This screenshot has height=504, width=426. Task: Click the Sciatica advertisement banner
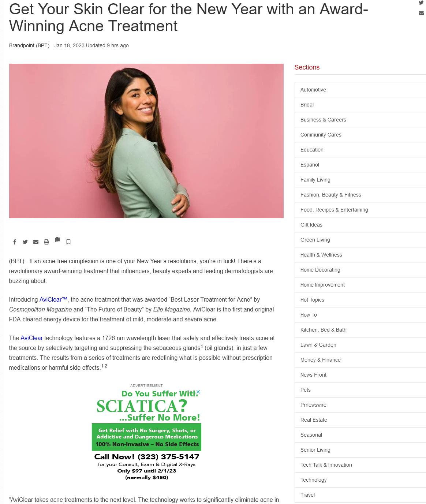(146, 435)
